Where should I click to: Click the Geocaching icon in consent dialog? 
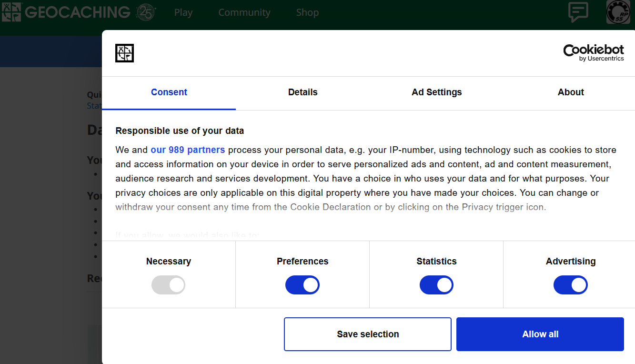pyautogui.click(x=124, y=53)
